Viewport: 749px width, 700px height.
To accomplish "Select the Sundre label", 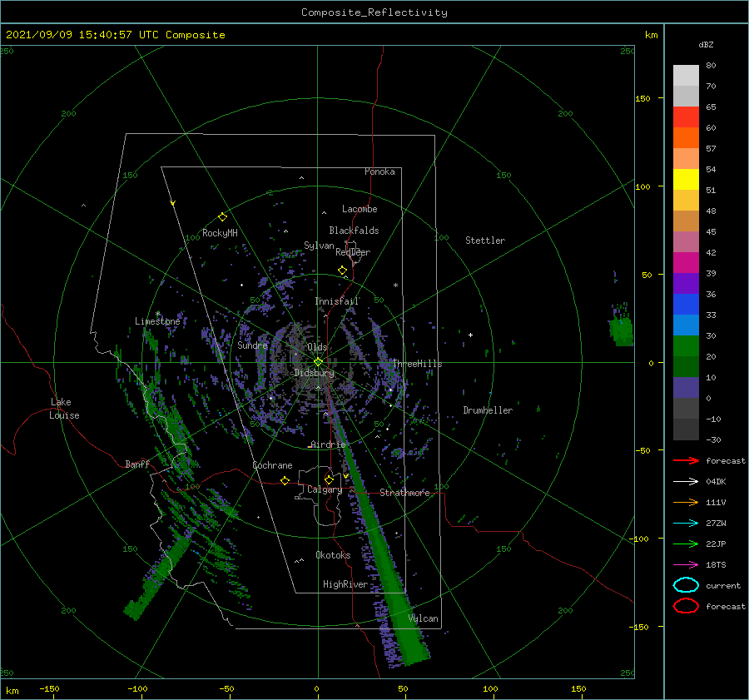I will click(253, 345).
